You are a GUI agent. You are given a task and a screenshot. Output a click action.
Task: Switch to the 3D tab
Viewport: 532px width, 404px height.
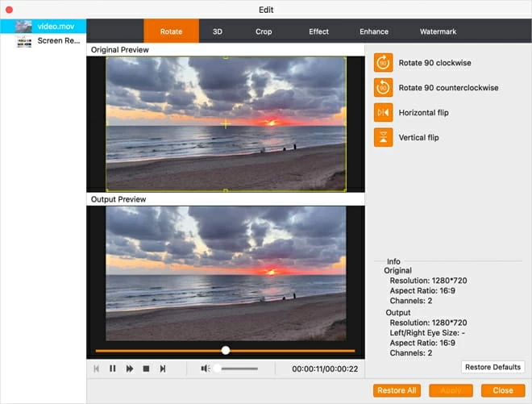pyautogui.click(x=218, y=31)
